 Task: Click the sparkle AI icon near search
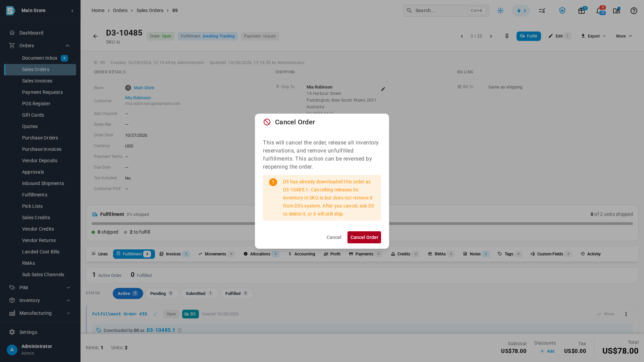pyautogui.click(x=500, y=11)
